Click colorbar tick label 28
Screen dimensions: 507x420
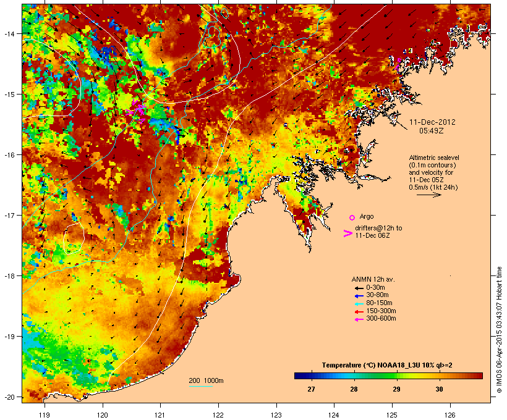tap(354, 389)
